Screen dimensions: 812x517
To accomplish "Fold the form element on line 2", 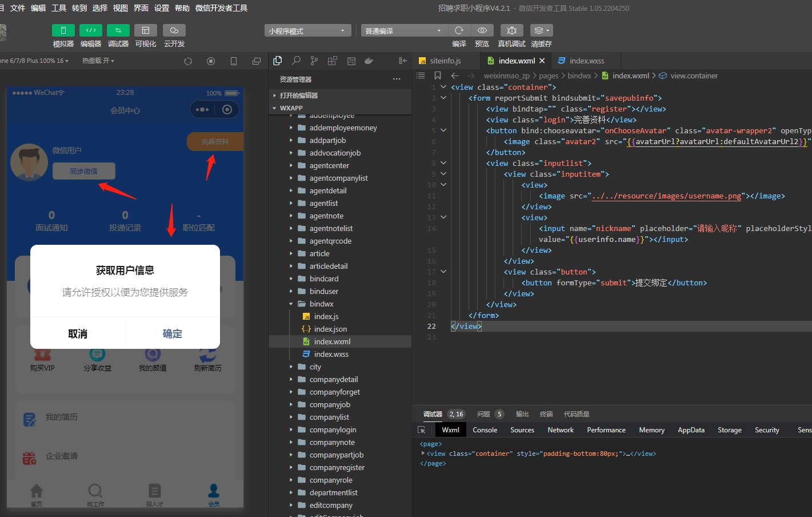I will point(443,98).
